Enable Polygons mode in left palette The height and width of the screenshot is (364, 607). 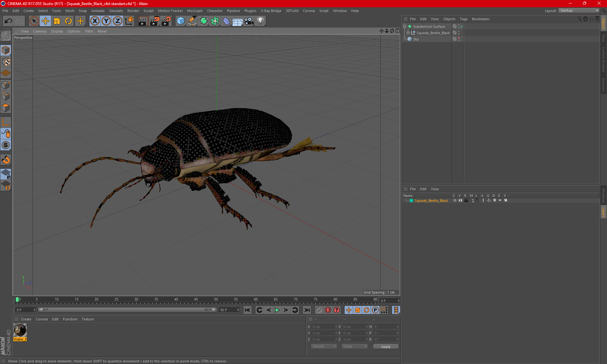tap(6, 108)
